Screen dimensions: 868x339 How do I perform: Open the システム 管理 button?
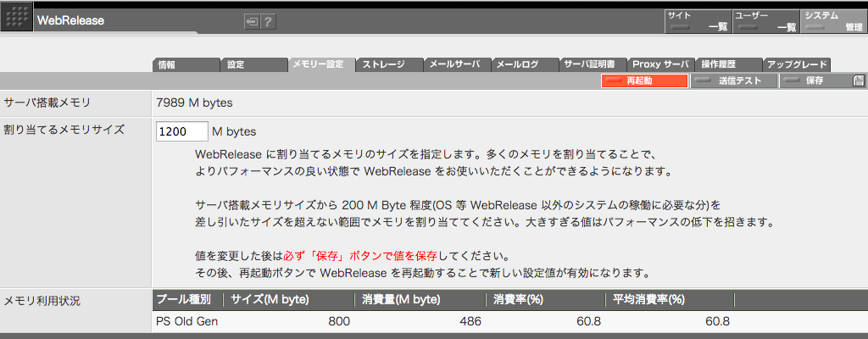point(834,21)
